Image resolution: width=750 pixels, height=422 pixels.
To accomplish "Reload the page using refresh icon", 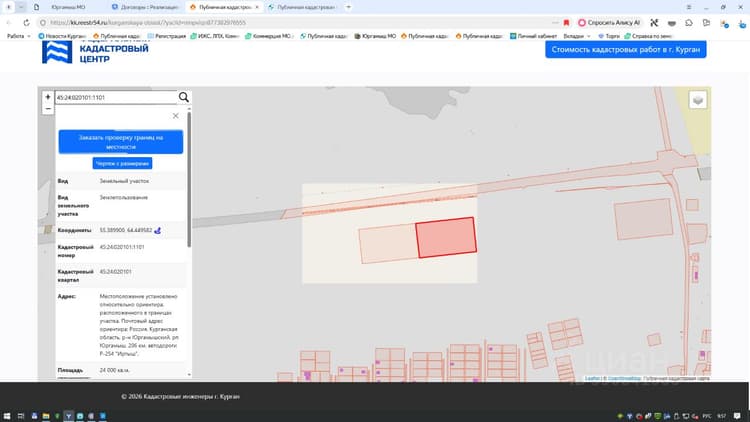I will (x=26, y=22).
